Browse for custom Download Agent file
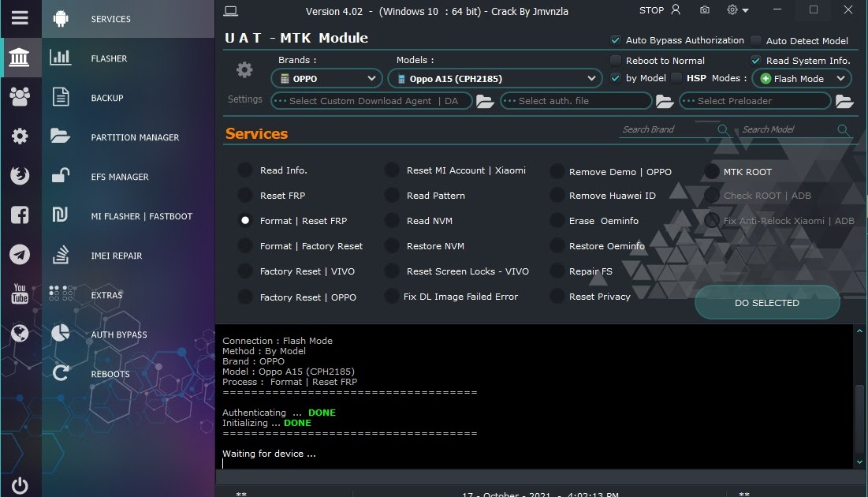Viewport: 868px width, 497px height. click(485, 102)
